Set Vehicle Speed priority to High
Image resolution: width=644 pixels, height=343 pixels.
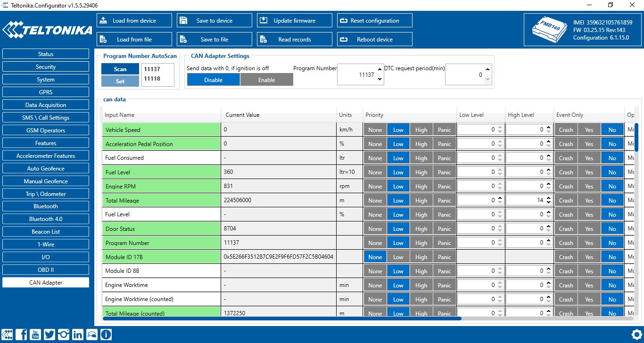click(421, 130)
